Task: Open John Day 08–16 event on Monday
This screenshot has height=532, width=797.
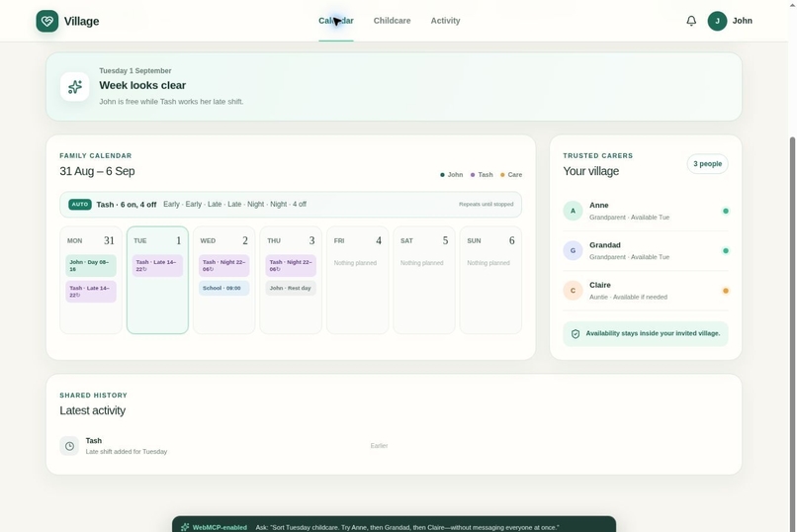Action: tap(91, 266)
